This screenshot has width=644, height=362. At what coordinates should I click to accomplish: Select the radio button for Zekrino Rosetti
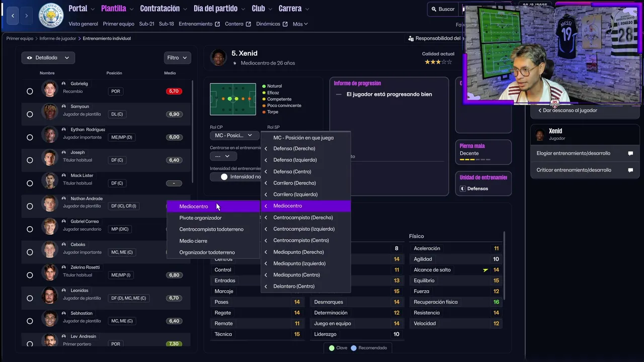click(x=30, y=275)
